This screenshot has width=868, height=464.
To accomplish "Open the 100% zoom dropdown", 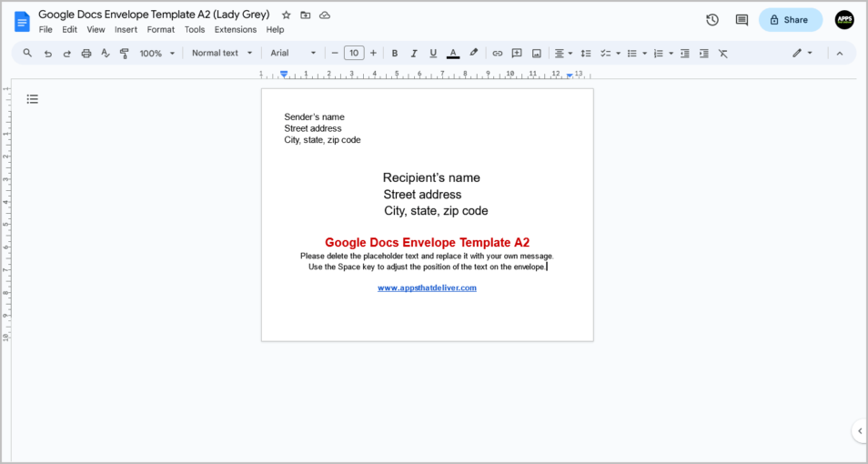I will click(x=157, y=54).
